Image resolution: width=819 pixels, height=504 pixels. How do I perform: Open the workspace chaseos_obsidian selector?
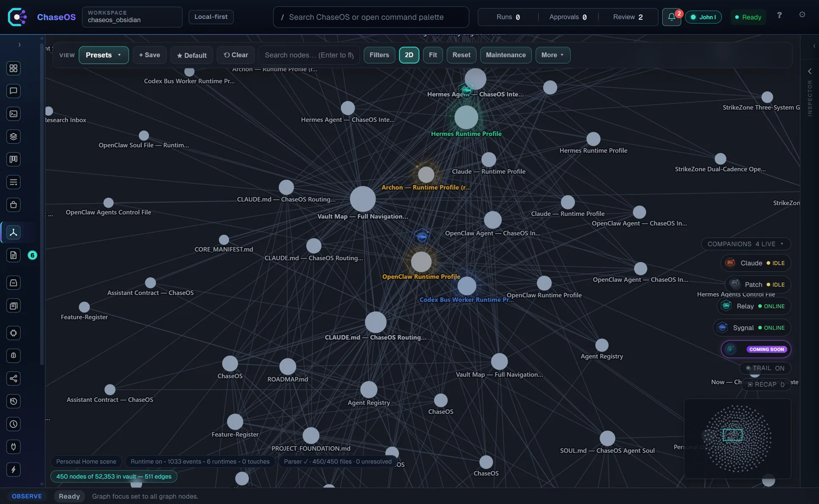[132, 17]
